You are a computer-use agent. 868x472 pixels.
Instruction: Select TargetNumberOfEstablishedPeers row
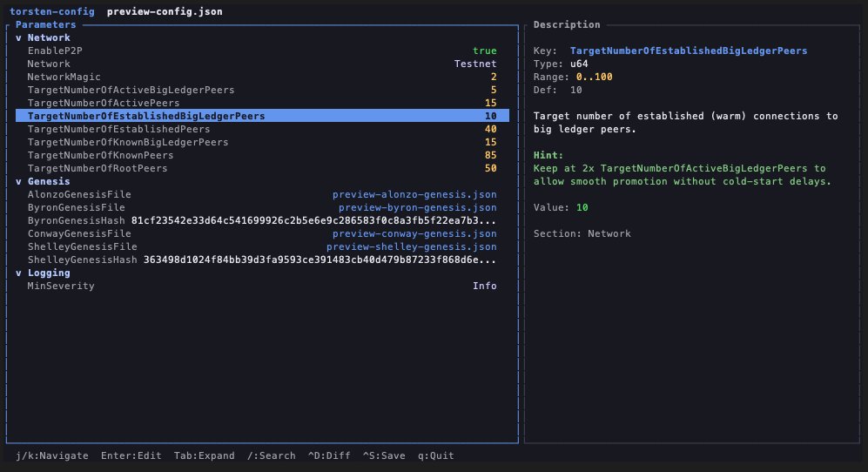tap(262, 129)
